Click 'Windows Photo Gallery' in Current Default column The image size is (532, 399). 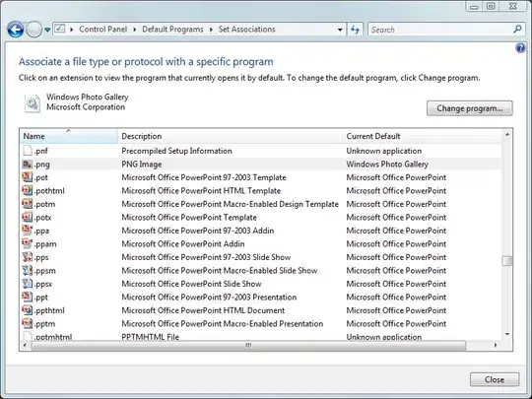tap(387, 165)
